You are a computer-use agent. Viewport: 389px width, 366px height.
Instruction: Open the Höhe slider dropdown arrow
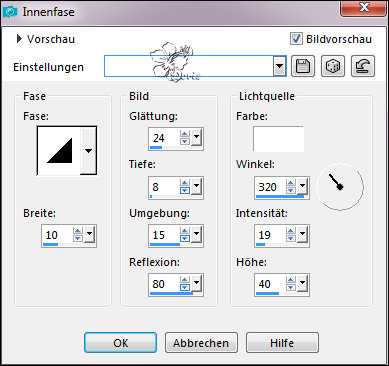[302, 283]
